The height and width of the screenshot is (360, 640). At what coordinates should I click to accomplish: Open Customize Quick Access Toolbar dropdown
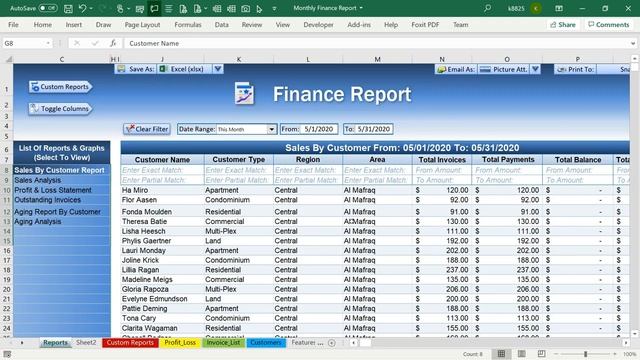pyautogui.click(x=274, y=8)
